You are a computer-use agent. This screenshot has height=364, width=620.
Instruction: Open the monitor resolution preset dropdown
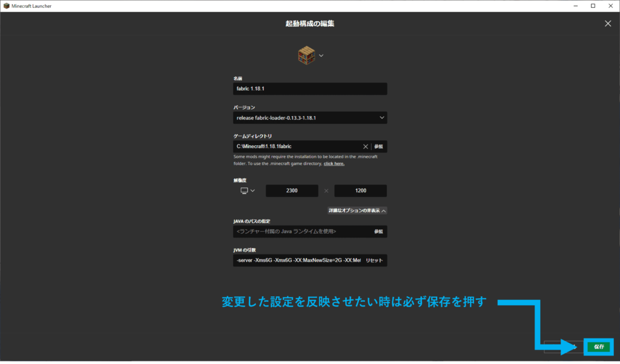point(248,190)
